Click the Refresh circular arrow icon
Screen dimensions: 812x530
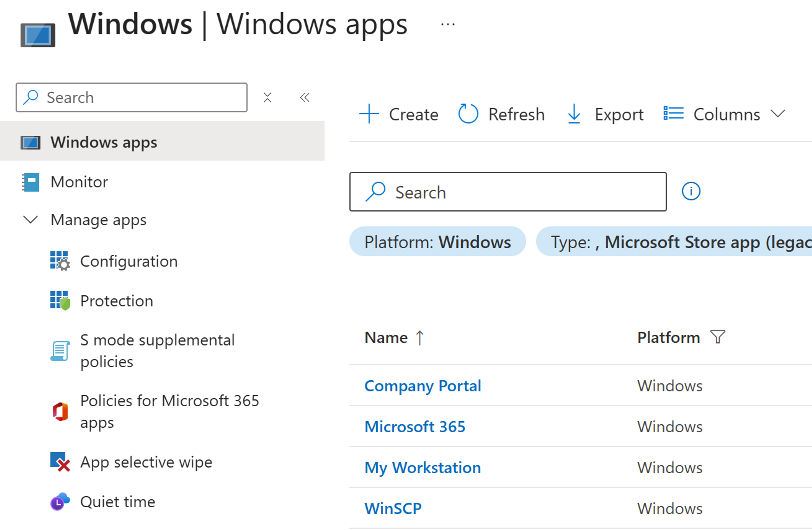click(x=468, y=113)
